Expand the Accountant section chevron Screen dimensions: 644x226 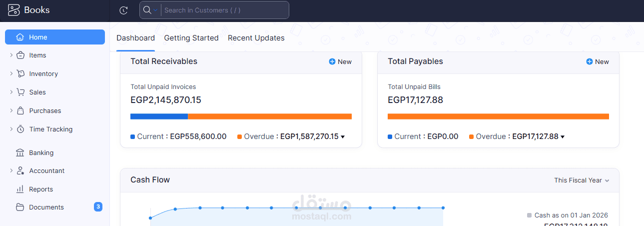(11, 171)
